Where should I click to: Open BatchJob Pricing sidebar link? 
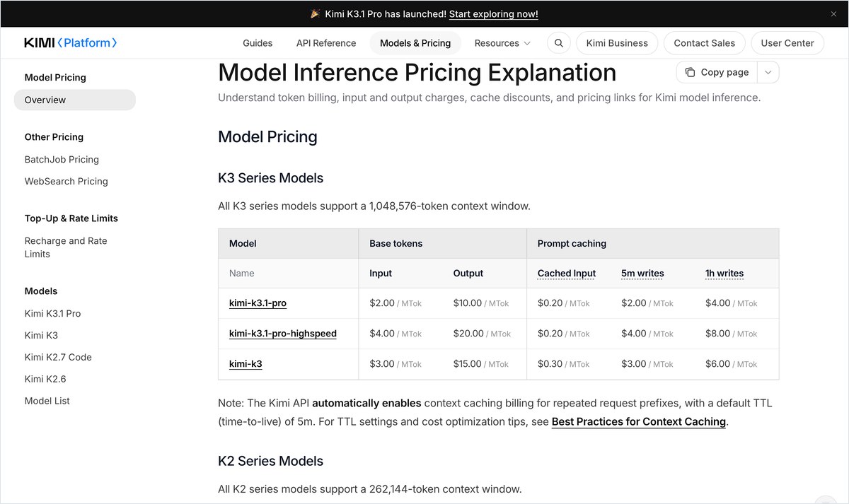coord(62,159)
